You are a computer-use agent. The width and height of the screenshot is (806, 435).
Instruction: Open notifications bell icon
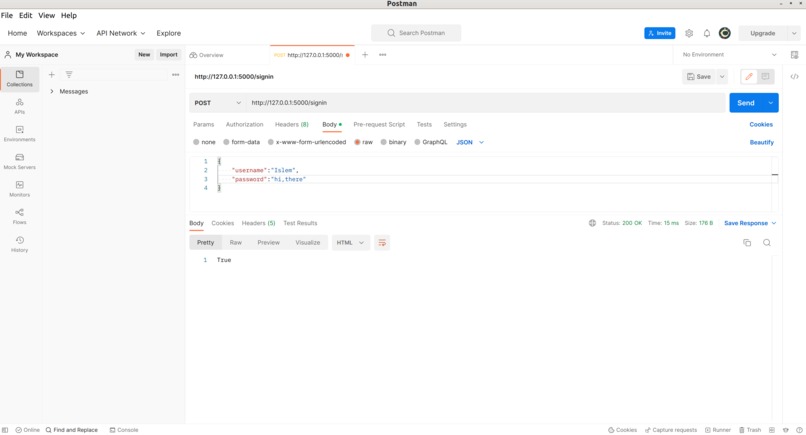click(x=707, y=33)
